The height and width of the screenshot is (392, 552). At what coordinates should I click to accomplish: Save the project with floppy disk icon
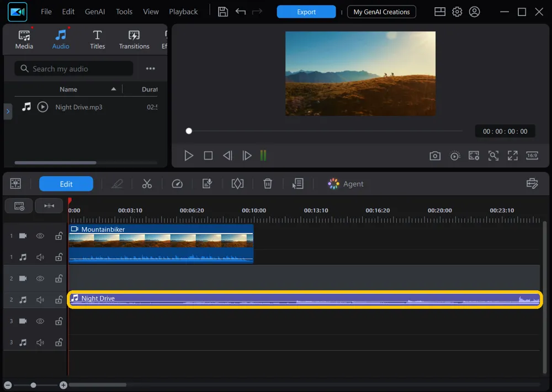222,12
